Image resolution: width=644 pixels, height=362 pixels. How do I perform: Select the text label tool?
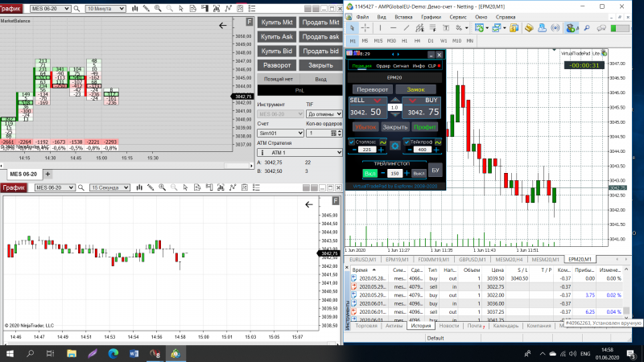click(x=446, y=28)
